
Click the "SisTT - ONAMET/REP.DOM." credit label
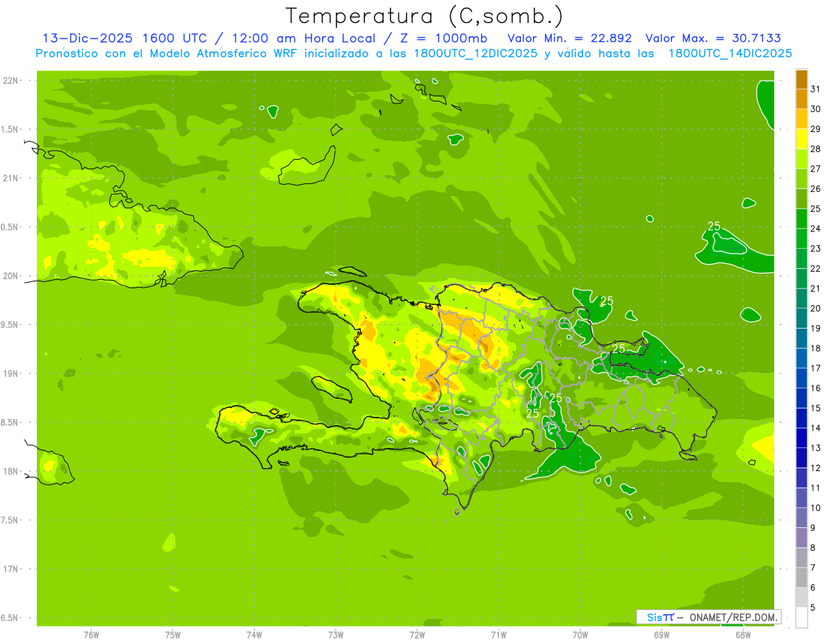point(709,617)
